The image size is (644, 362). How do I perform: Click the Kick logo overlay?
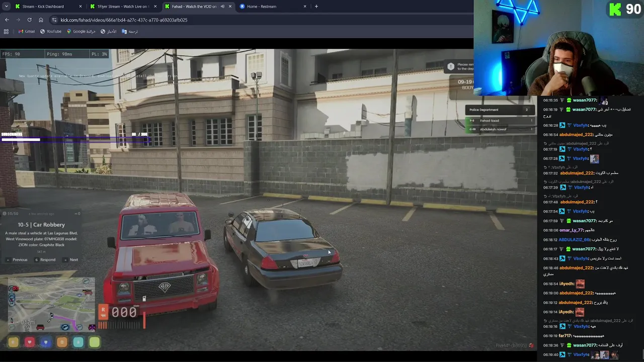tap(614, 9)
